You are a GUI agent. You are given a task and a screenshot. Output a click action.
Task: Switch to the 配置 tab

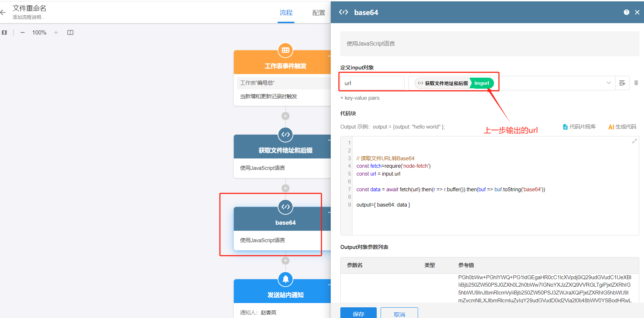click(x=319, y=13)
